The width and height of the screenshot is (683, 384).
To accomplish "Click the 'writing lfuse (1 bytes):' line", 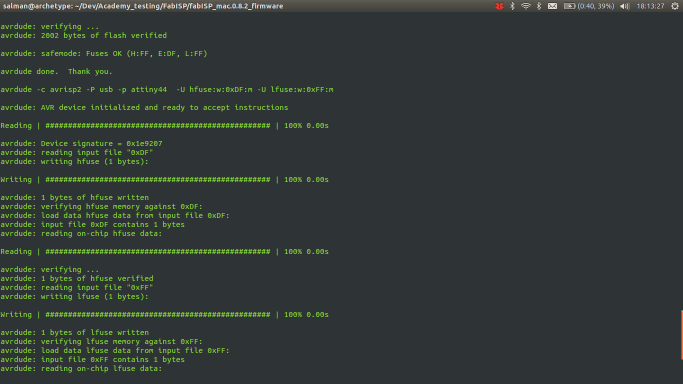I will (x=74, y=296).
